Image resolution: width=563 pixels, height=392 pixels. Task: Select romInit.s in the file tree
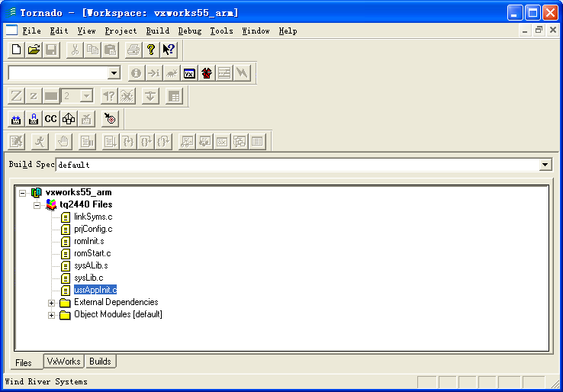(89, 241)
